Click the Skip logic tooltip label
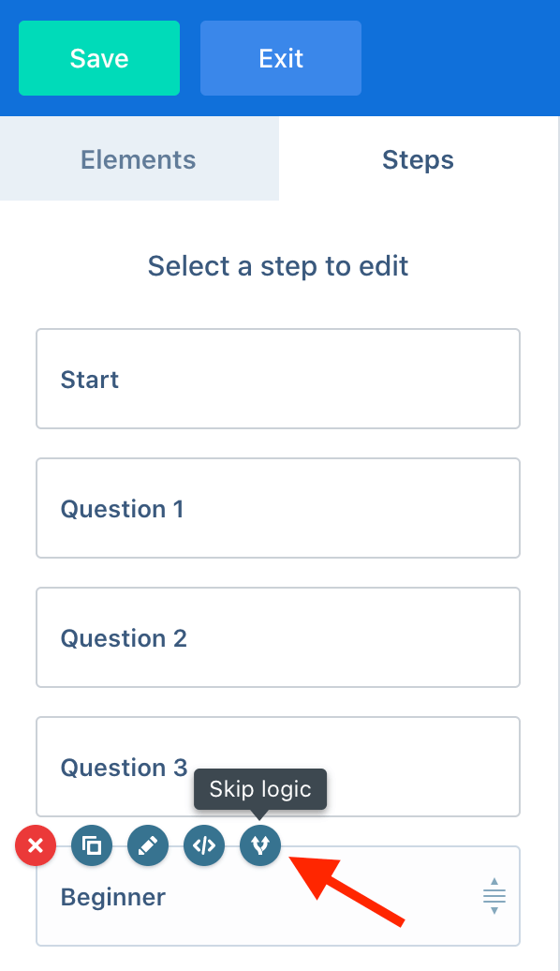The image size is (560, 971). 260,789
